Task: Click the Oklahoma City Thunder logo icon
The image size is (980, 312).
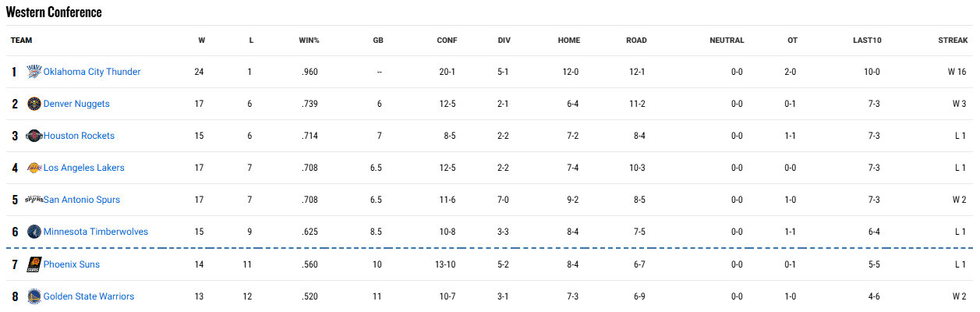Action: (x=34, y=72)
